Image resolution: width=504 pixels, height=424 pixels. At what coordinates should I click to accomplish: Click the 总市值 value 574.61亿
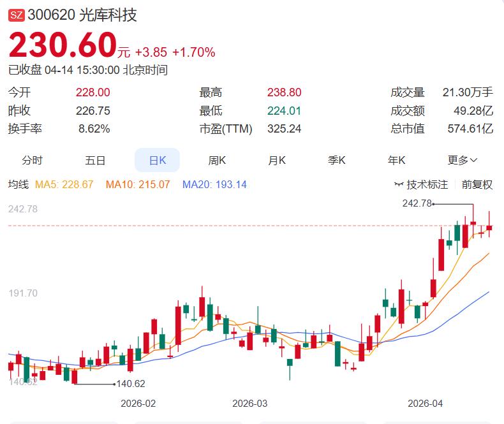[470, 129]
